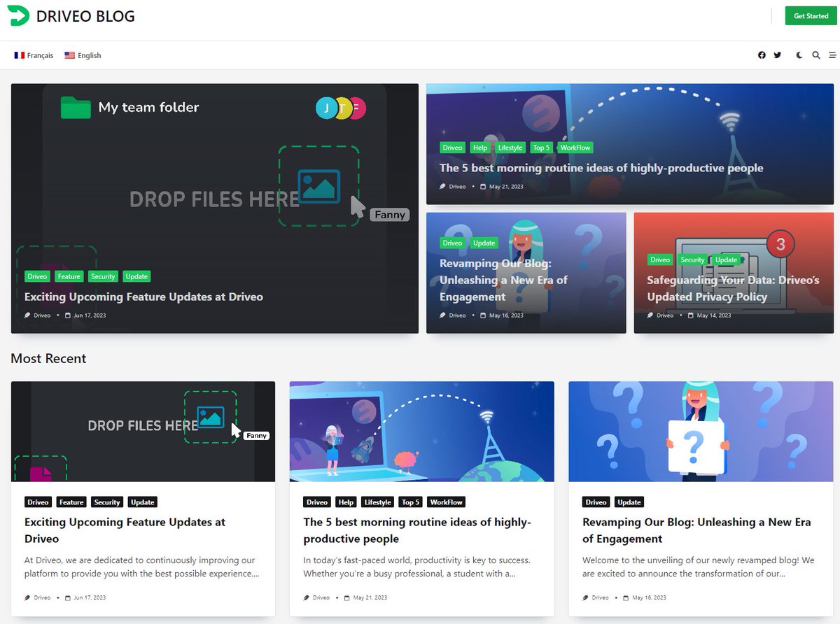Open Safeguarding Your Data privacy policy article
The image size is (840, 624).
(733, 288)
